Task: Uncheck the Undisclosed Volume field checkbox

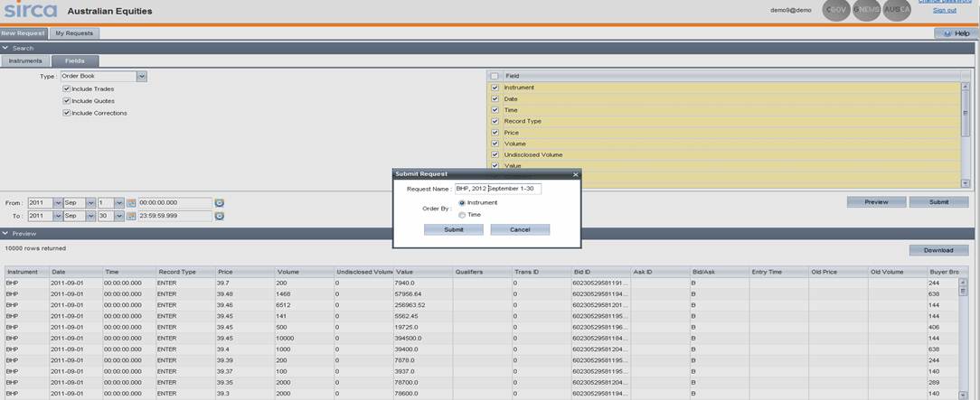Action: (x=495, y=154)
